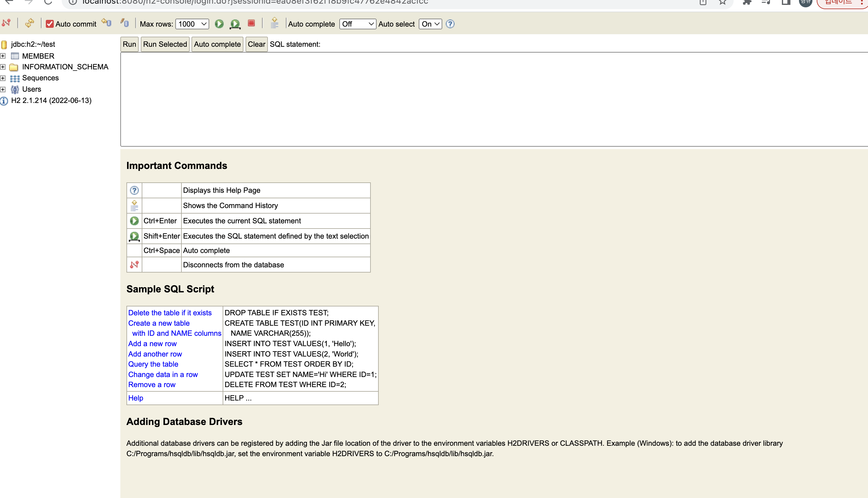This screenshot has width=868, height=498.
Task: Expand the Users node
Action: coord(3,89)
